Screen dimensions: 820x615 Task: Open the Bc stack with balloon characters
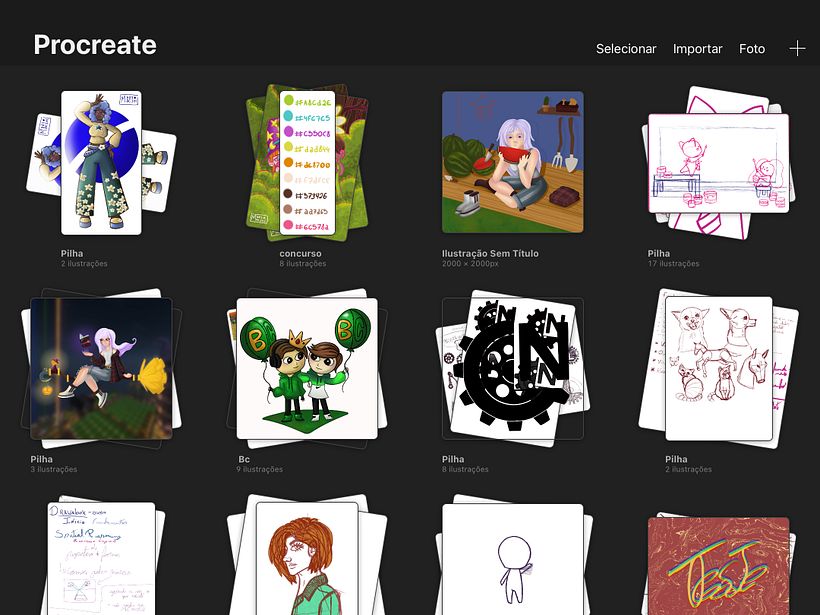point(306,367)
